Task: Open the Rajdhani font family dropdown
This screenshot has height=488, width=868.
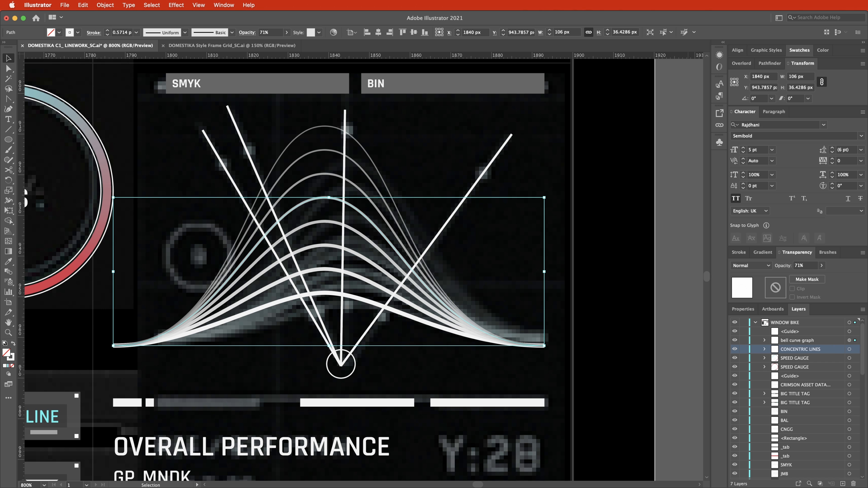Action: (x=823, y=125)
